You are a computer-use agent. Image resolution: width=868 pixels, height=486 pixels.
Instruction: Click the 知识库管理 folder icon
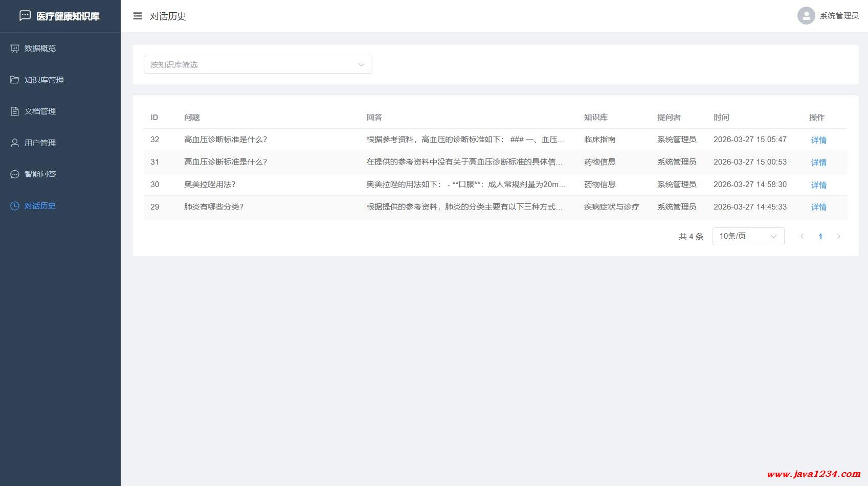(15, 80)
